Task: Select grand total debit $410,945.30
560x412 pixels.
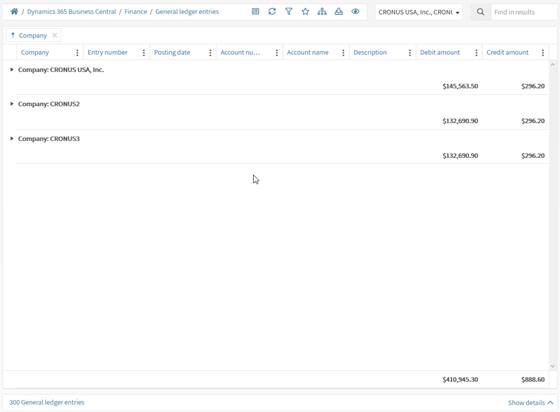Action: tap(460, 380)
